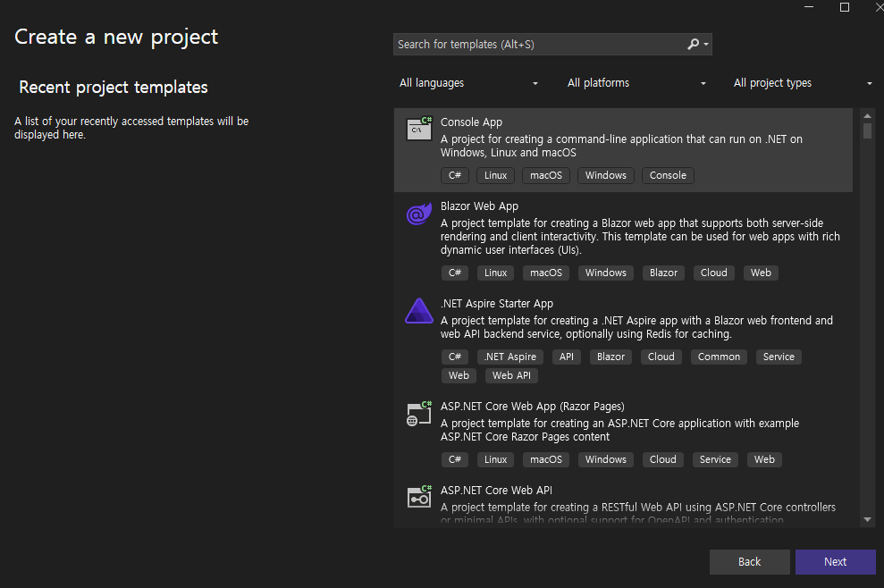Click the C# tag under .NET Aspire Starter App
This screenshot has height=588, width=884.
(455, 357)
